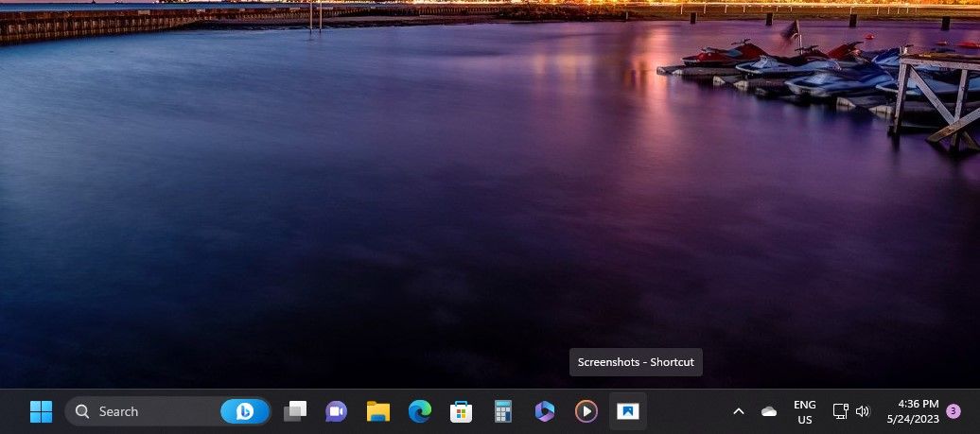
Task: Launch the Teams Chat app
Action: pos(336,411)
